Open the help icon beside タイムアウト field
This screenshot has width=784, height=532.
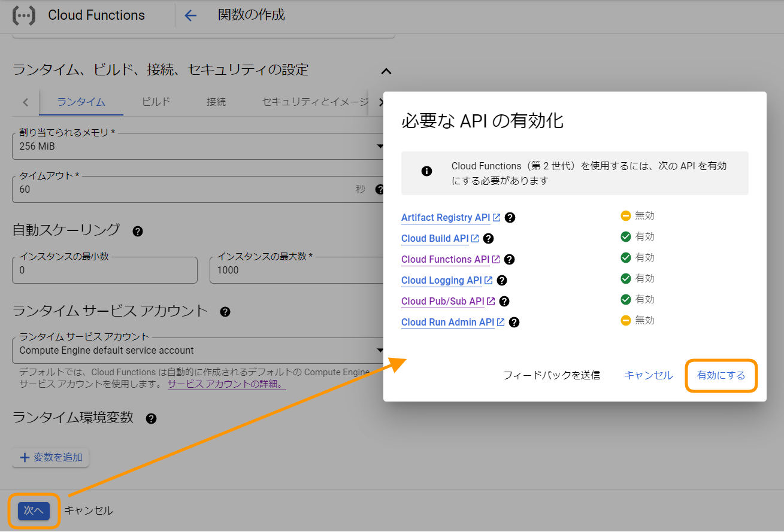(381, 189)
